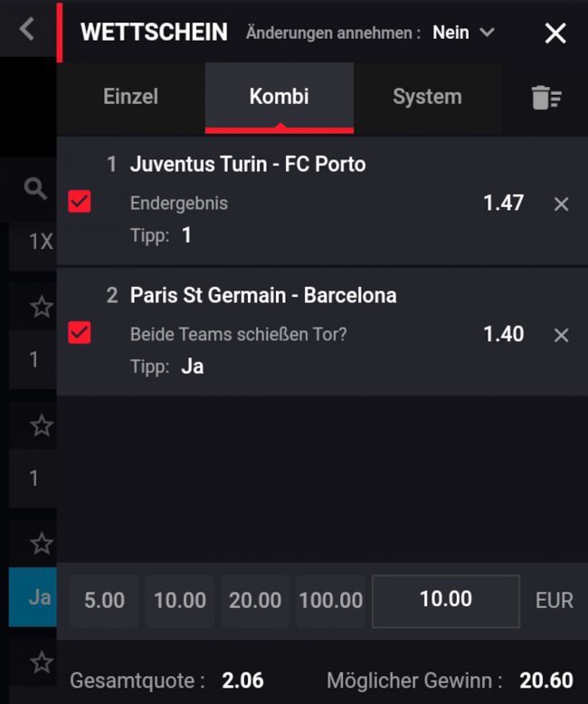588x704 pixels.
Task: Remove the Juventus Turin - FC Porto bet
Action: pos(561,205)
